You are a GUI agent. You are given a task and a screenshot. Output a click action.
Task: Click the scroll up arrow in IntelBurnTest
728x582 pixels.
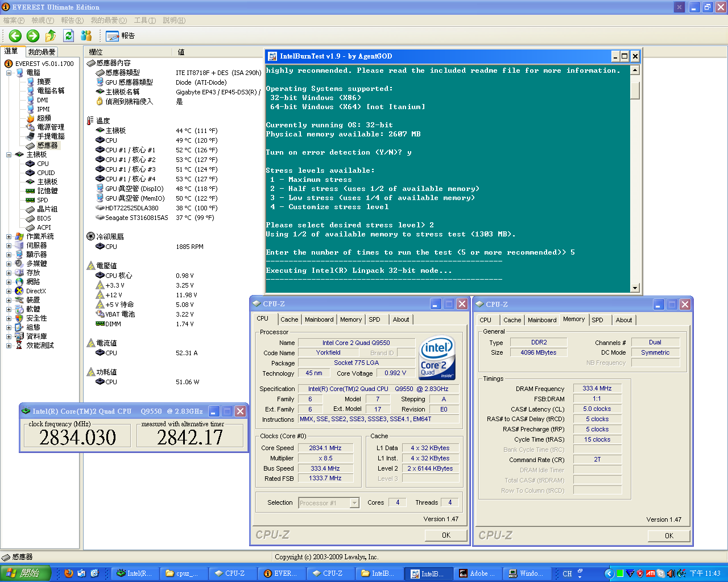click(x=635, y=70)
